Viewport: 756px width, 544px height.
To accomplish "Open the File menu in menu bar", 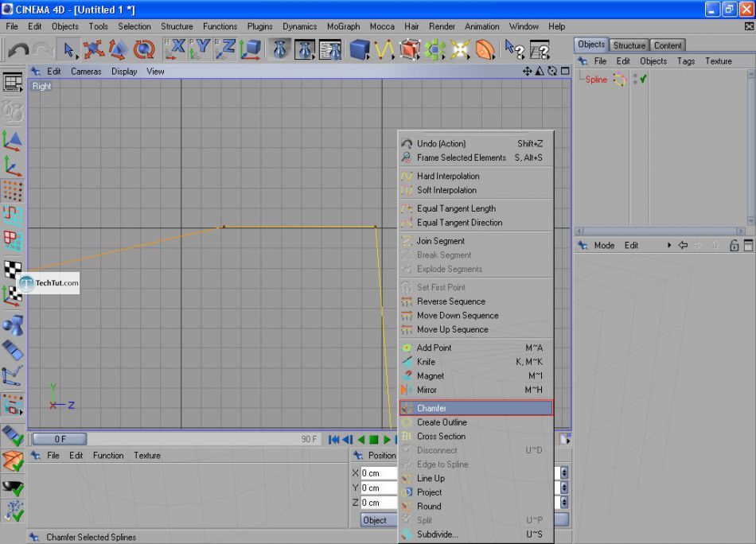I will point(12,26).
